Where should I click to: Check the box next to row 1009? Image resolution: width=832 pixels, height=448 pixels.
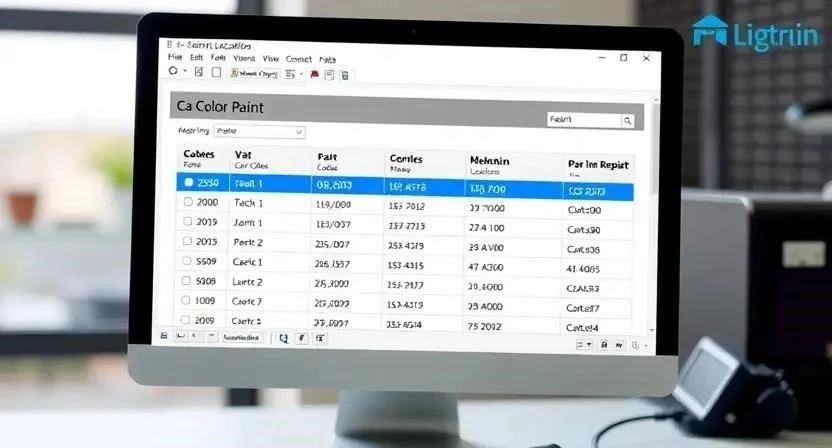point(186,300)
